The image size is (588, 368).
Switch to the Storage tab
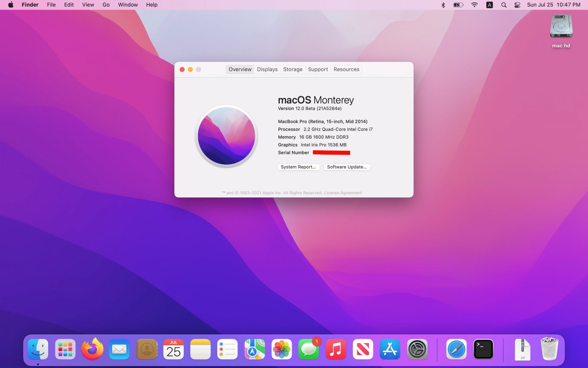pyautogui.click(x=293, y=69)
